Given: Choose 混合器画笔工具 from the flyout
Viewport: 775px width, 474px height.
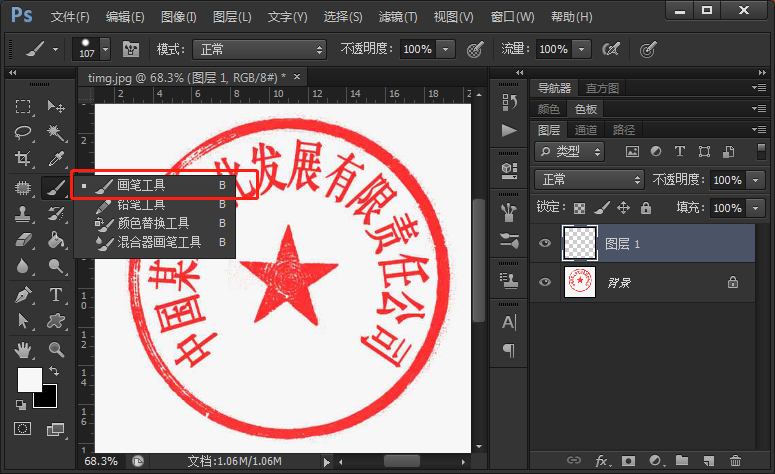Looking at the screenshot, I should 155,242.
